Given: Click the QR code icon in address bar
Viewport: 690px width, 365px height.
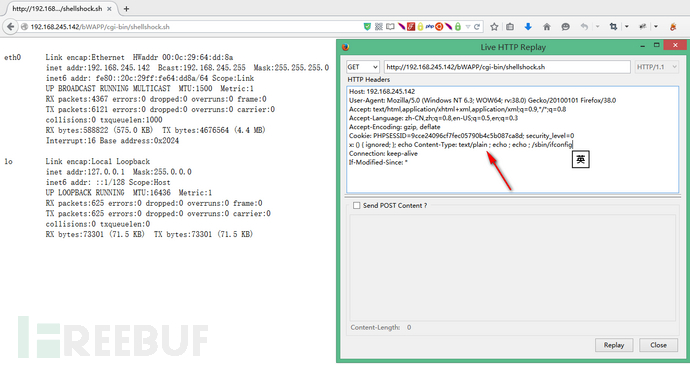Looking at the screenshot, I should pyautogui.click(x=378, y=27).
